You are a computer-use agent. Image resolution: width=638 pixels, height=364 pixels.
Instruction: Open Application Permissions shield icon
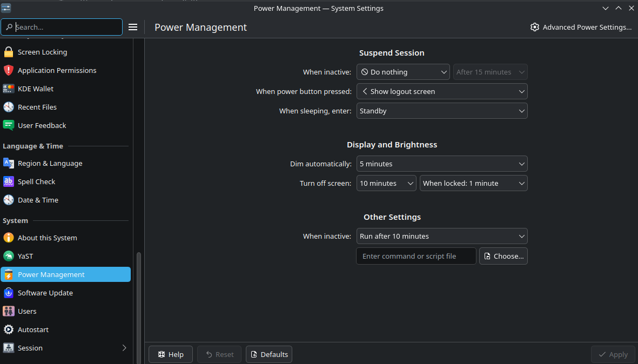[9, 71]
